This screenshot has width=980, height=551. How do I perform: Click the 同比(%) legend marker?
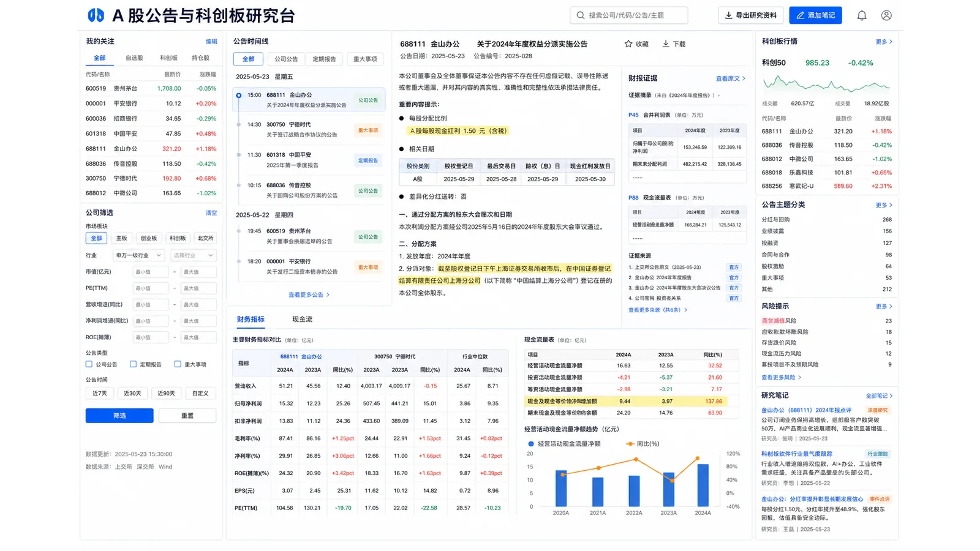(x=630, y=444)
